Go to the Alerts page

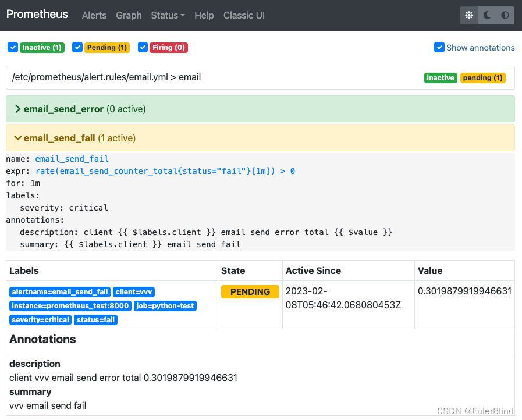coord(94,15)
